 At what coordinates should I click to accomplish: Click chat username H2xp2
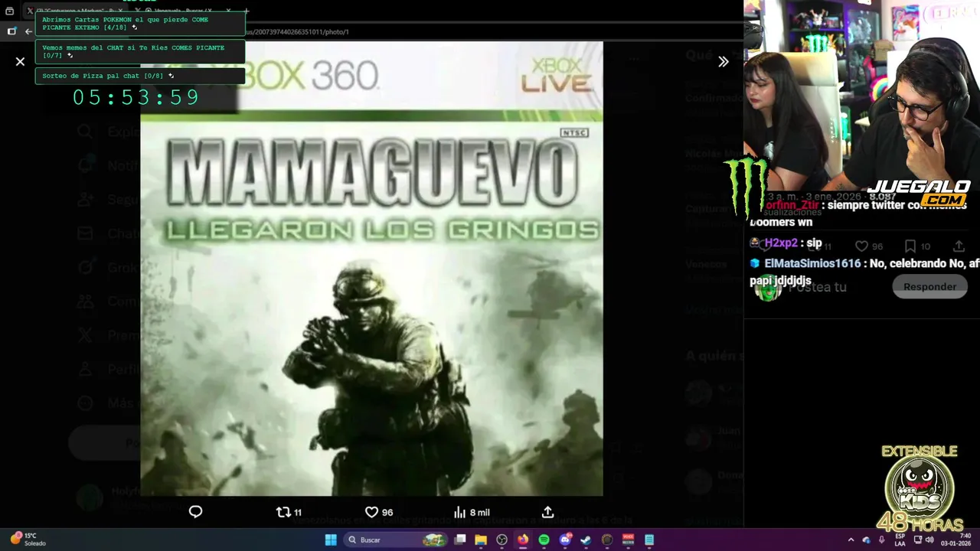(x=781, y=243)
